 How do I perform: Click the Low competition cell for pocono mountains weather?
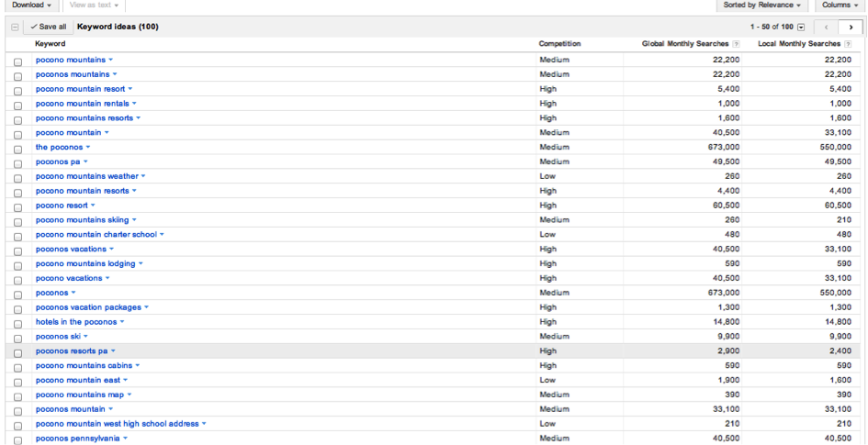coord(547,176)
